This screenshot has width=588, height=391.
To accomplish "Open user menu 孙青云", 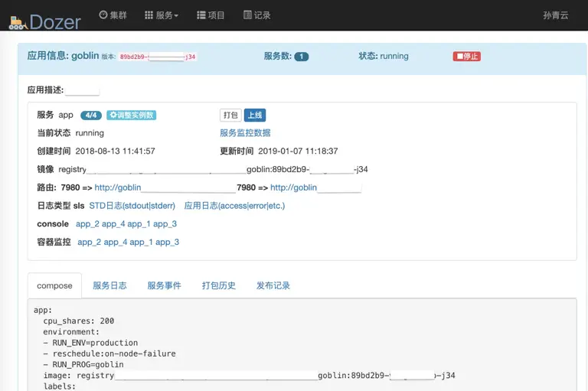I will coord(555,15).
